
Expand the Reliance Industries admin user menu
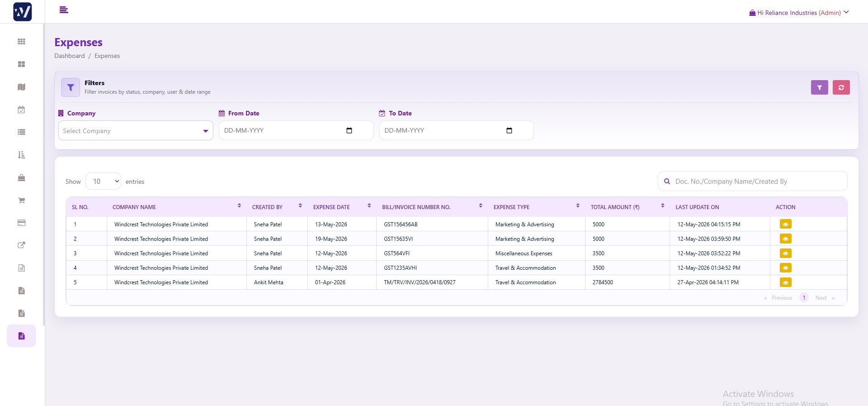point(799,13)
